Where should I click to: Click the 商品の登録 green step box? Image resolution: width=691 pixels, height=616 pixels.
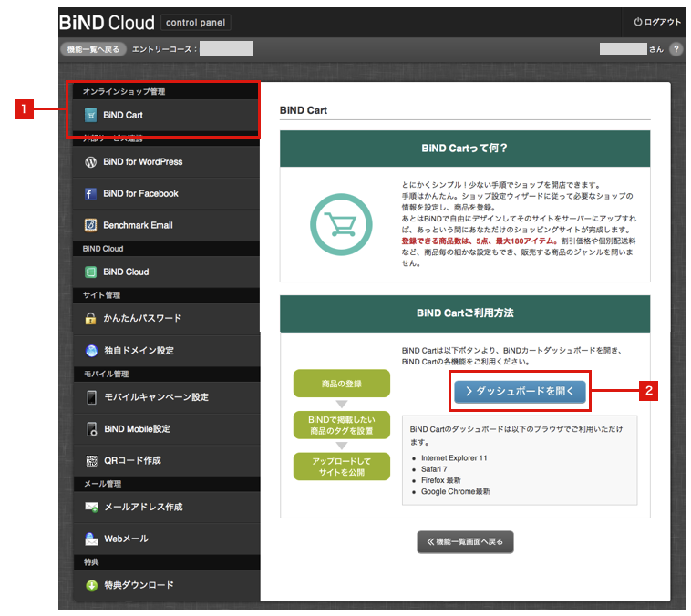(342, 384)
